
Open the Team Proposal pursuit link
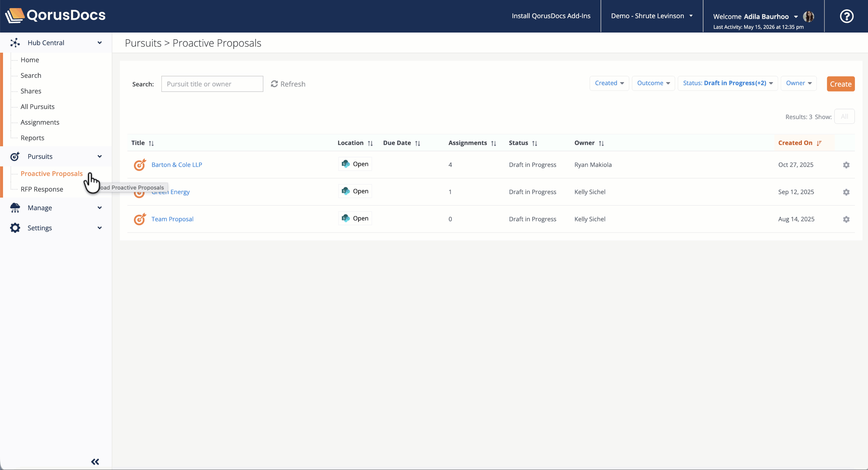click(172, 219)
